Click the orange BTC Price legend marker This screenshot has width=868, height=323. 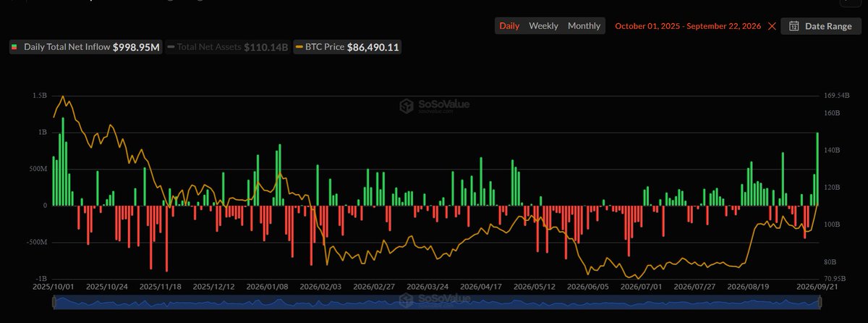299,47
